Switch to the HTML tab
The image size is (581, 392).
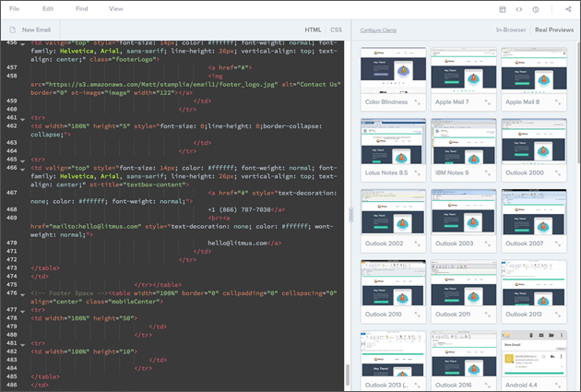pos(314,30)
